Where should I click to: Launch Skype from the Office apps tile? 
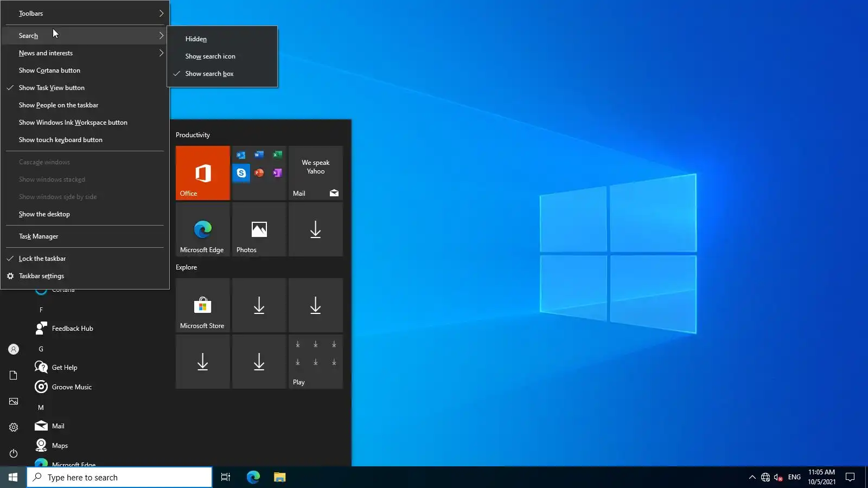click(x=241, y=173)
